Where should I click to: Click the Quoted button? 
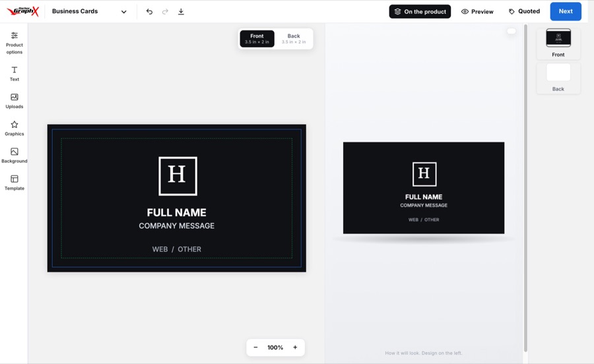(x=524, y=11)
